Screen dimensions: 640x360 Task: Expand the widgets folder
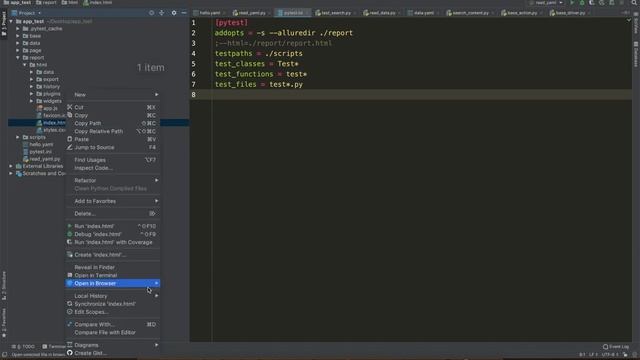point(31,101)
